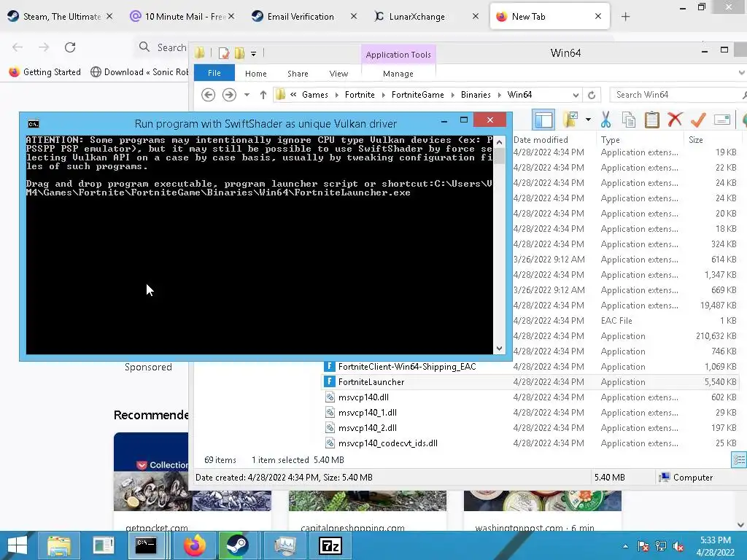The image size is (747, 560).
Task: Click Properties icon in quick access toolbar
Action: [223, 53]
